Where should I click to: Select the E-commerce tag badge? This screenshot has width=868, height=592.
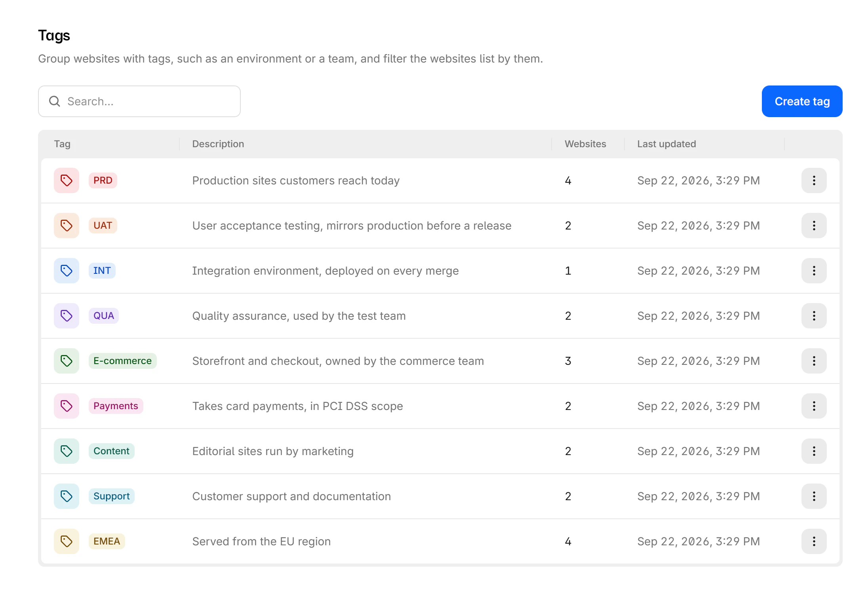point(123,361)
